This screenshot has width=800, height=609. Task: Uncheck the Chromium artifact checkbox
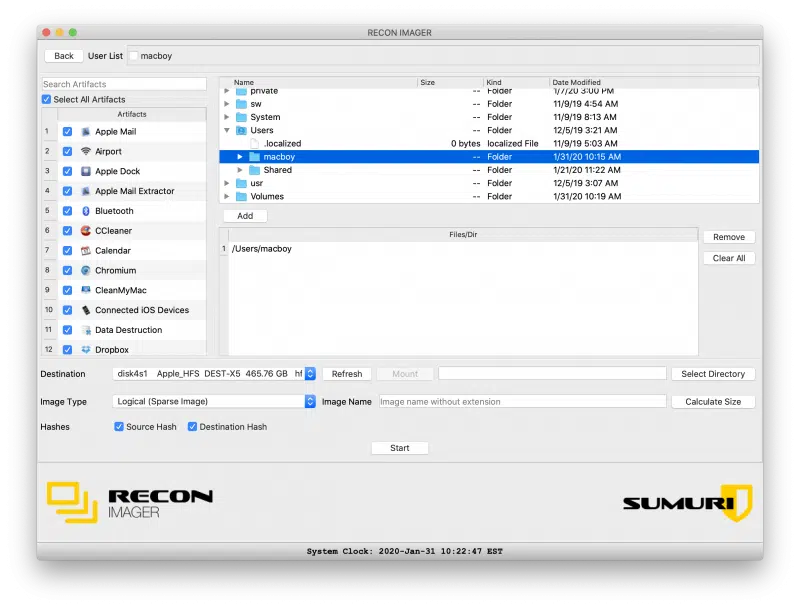[x=67, y=270]
